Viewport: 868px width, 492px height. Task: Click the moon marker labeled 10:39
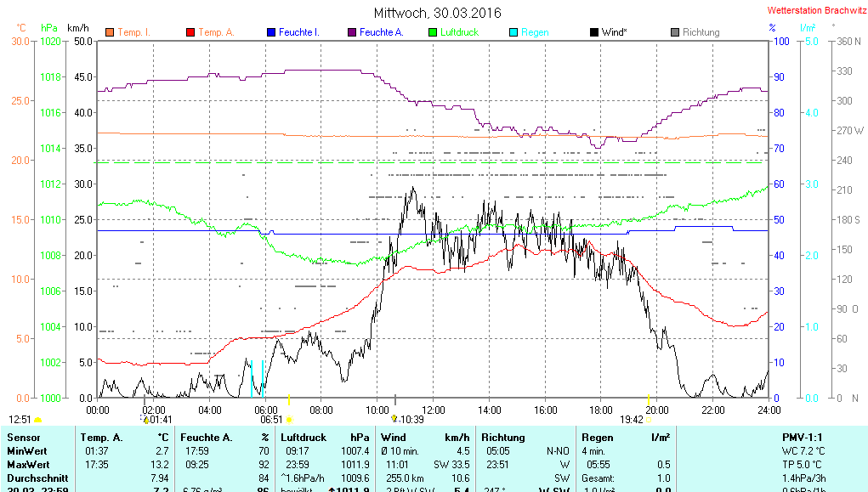pyautogui.click(x=394, y=418)
